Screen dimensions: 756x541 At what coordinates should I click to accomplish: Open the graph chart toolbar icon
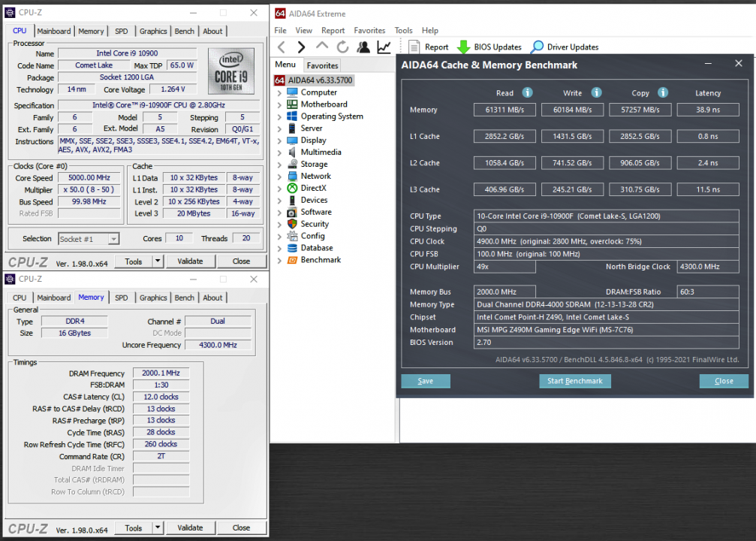pyautogui.click(x=384, y=47)
